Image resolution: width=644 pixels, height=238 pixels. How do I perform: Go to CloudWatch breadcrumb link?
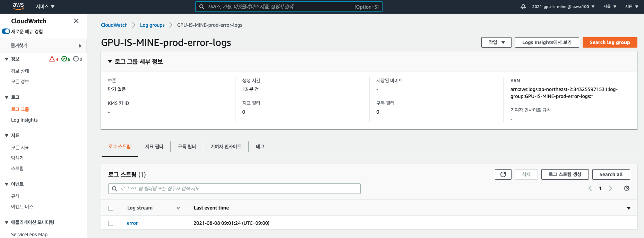click(114, 25)
